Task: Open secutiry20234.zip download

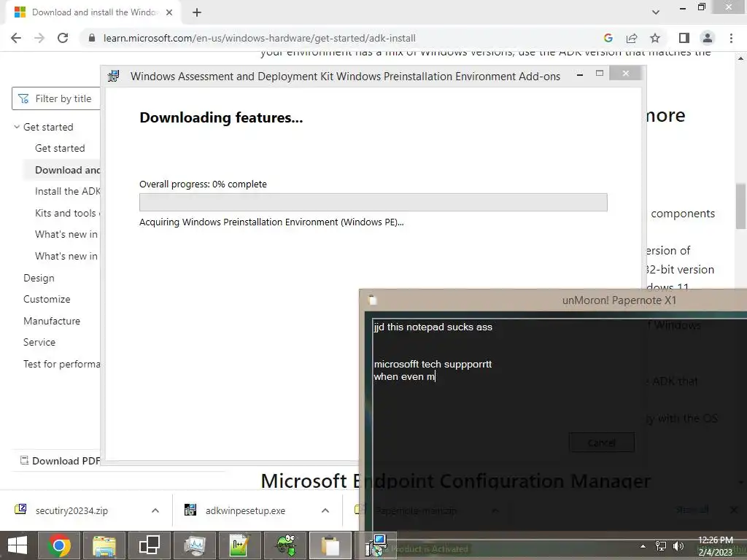Action: (71, 510)
